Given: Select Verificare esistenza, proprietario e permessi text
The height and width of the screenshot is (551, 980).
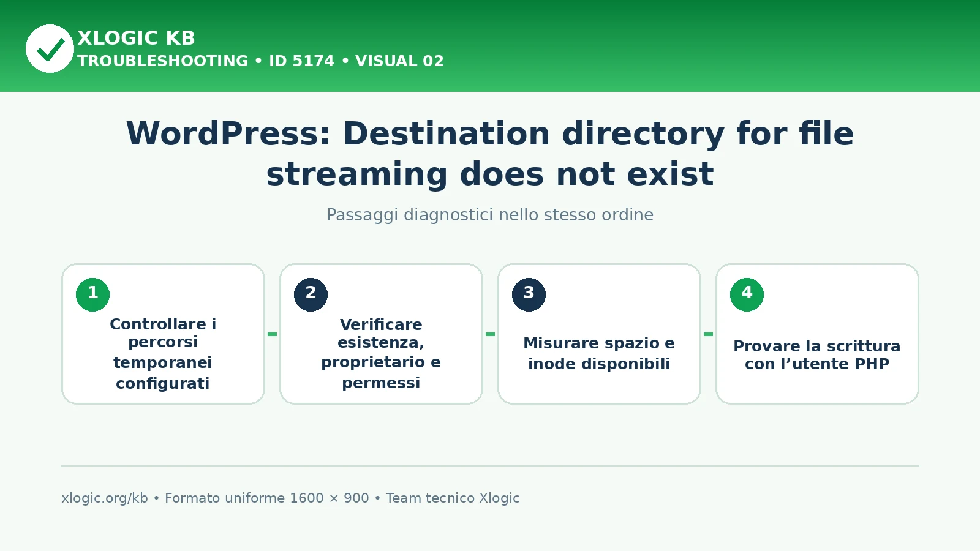Looking at the screenshot, I should coord(381,353).
